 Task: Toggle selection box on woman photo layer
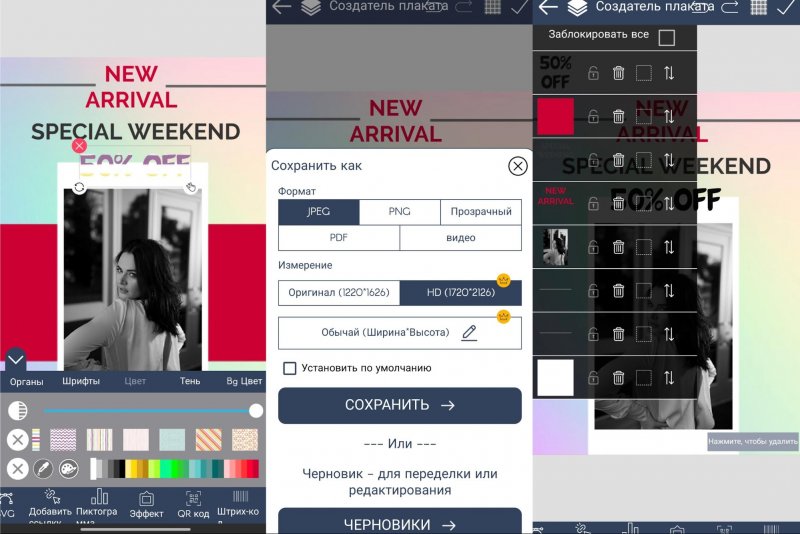(x=644, y=247)
